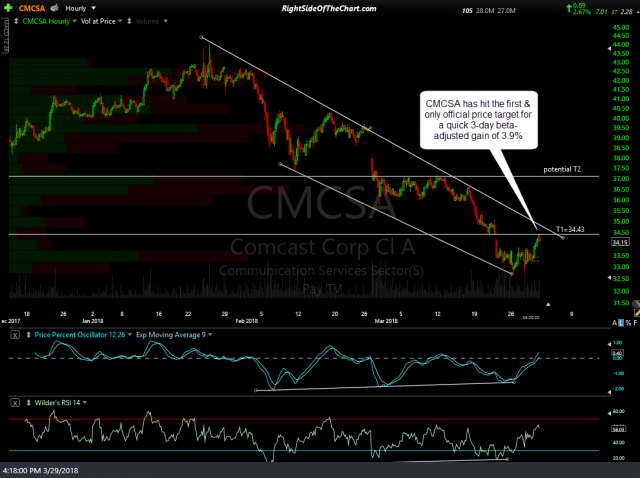640x478 pixels.
Task: Click the 105 volume buzz value
Action: tap(467, 11)
